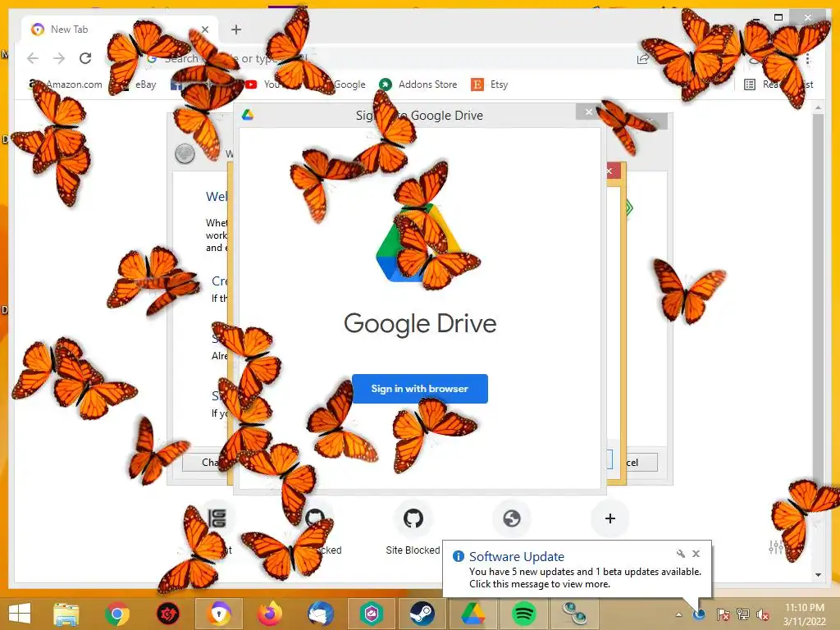
Task: Open the binoculars app in taskbar
Action: click(x=575, y=614)
